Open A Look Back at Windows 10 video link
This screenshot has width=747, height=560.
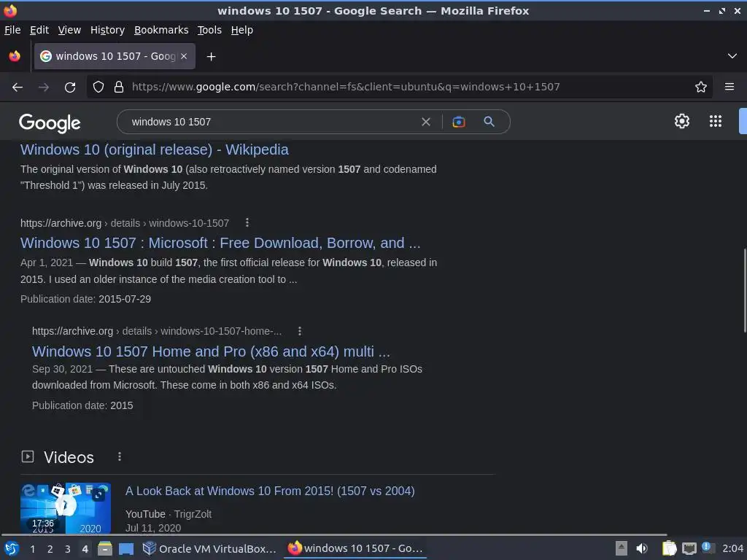(270, 491)
